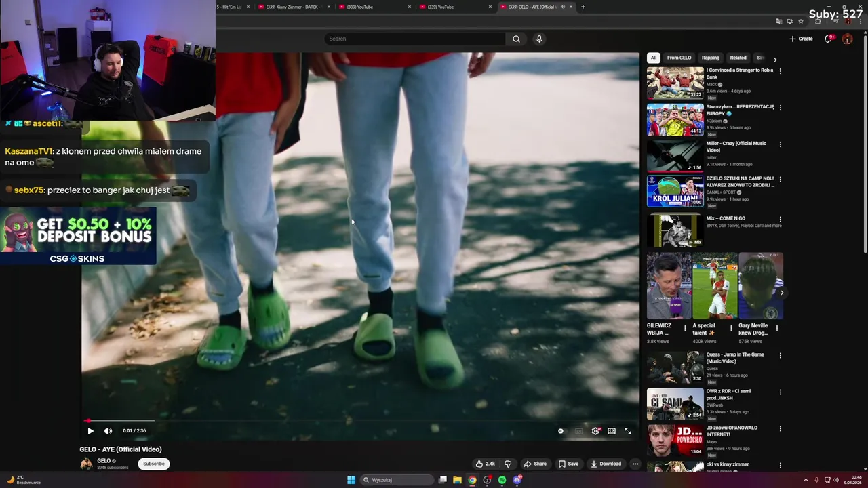Save the video to a playlist
Screen dimensions: 868x488
[x=568, y=464]
